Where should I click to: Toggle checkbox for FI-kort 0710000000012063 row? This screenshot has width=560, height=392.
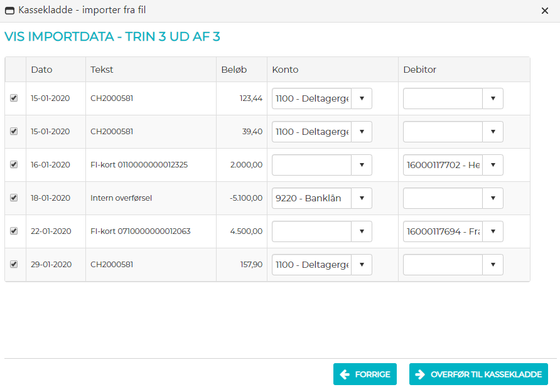click(14, 231)
